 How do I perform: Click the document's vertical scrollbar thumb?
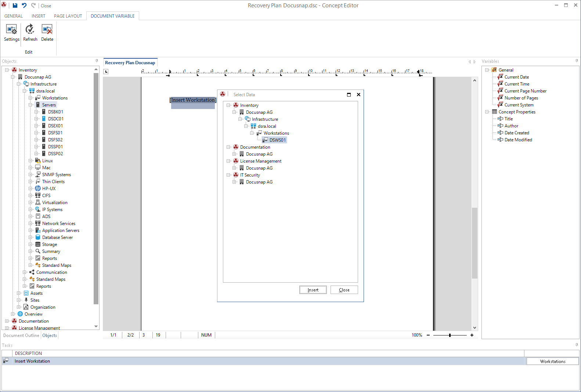pyautogui.click(x=474, y=243)
